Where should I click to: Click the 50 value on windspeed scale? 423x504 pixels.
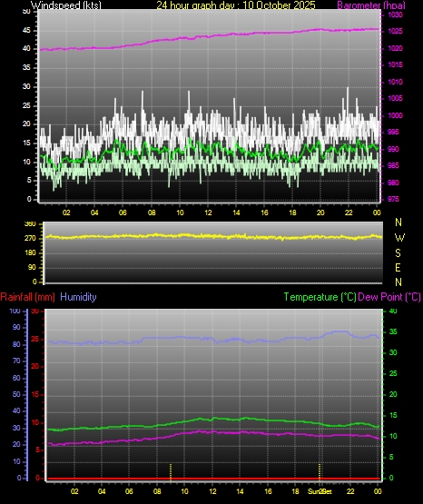[x=26, y=12]
